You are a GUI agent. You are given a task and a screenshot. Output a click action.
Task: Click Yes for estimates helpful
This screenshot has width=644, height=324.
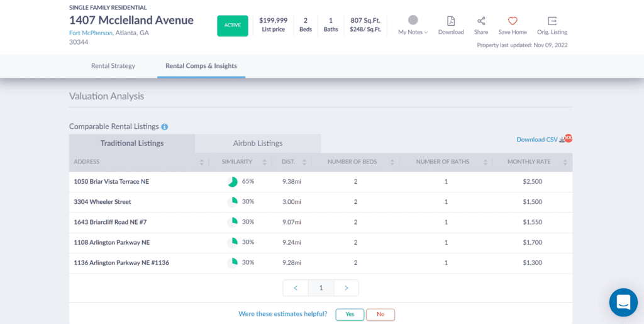[x=350, y=314]
